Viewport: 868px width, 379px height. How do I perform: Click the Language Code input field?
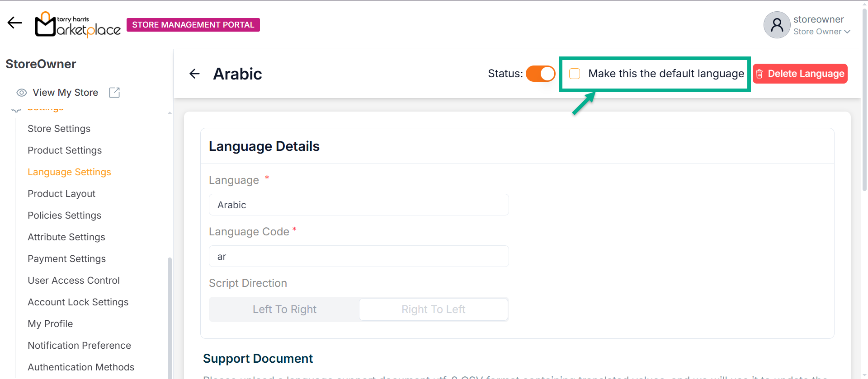359,257
